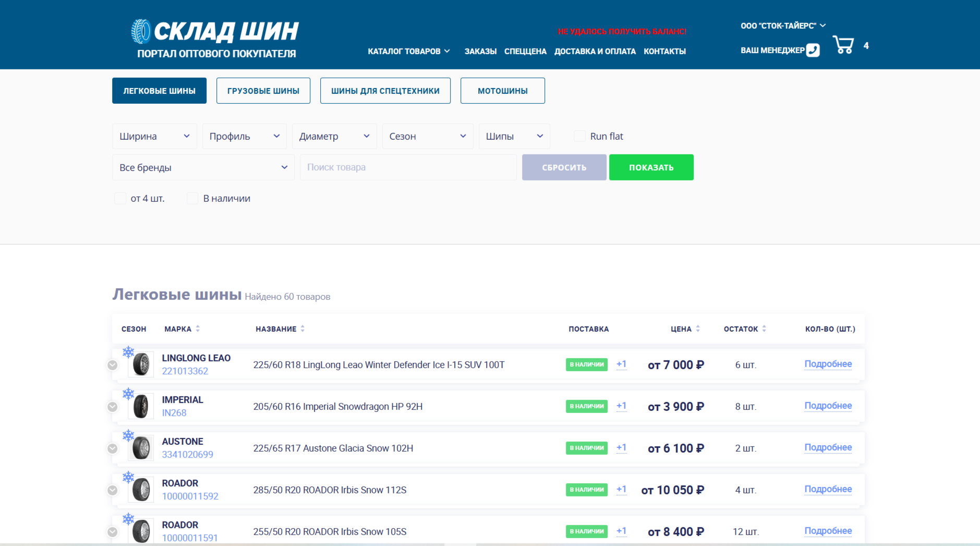Open Каталог товаров menu
This screenshot has width=980, height=546.
pos(408,51)
